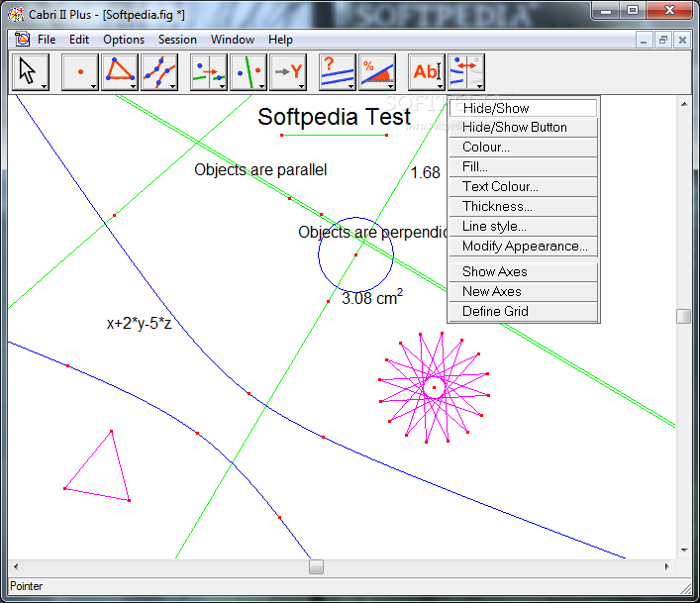Restore the inner document window
Viewport: 700px width, 603px height.
click(x=663, y=41)
